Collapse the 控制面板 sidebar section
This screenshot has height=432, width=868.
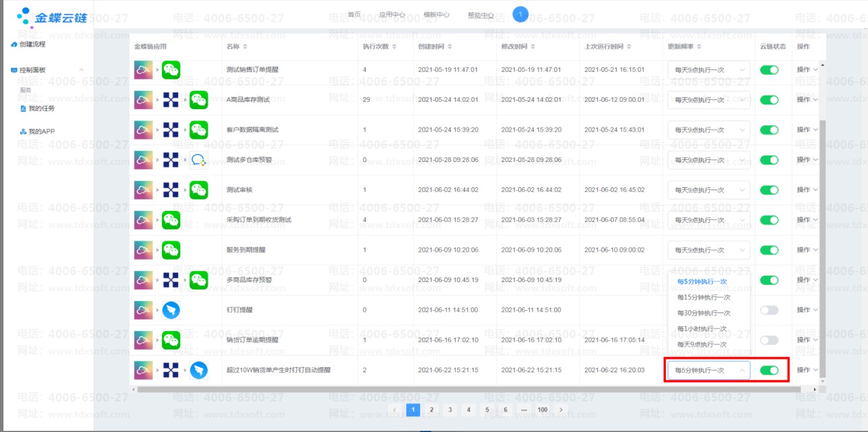pos(81,70)
